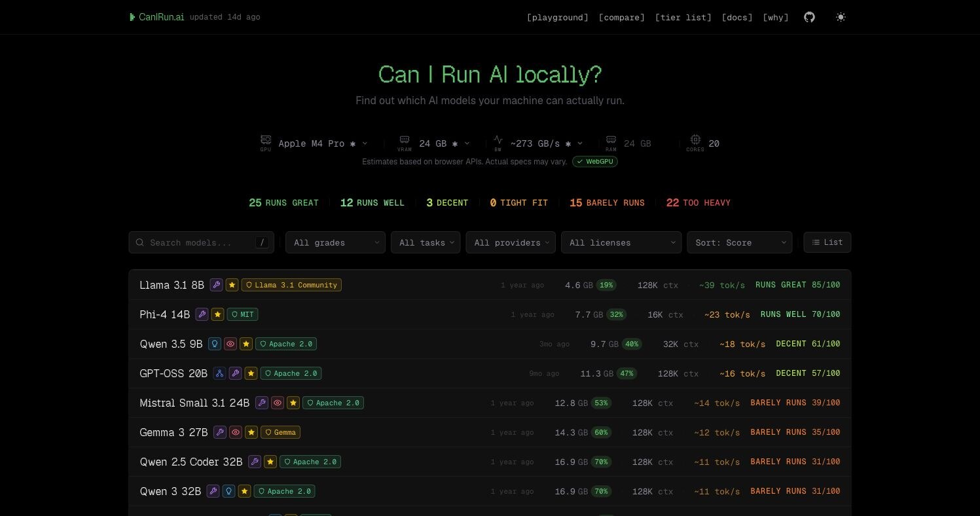The width and height of the screenshot is (980, 516).
Task: Open the why page
Action: pyautogui.click(x=776, y=17)
